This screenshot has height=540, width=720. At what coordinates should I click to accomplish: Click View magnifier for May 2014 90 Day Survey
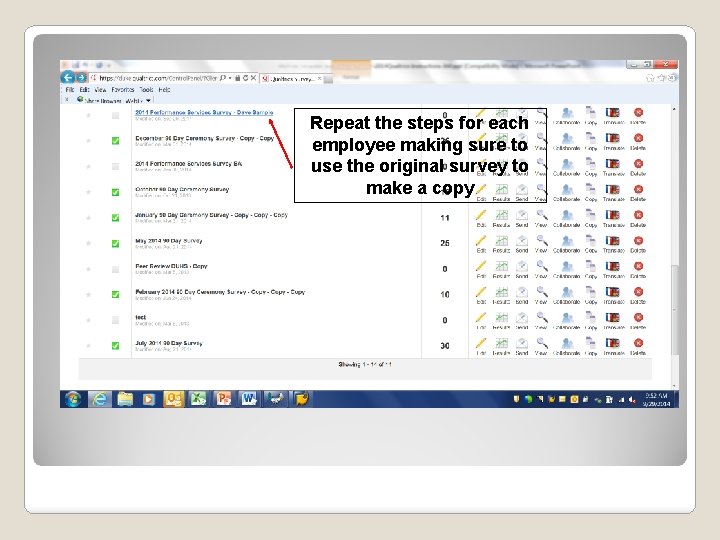click(x=542, y=241)
